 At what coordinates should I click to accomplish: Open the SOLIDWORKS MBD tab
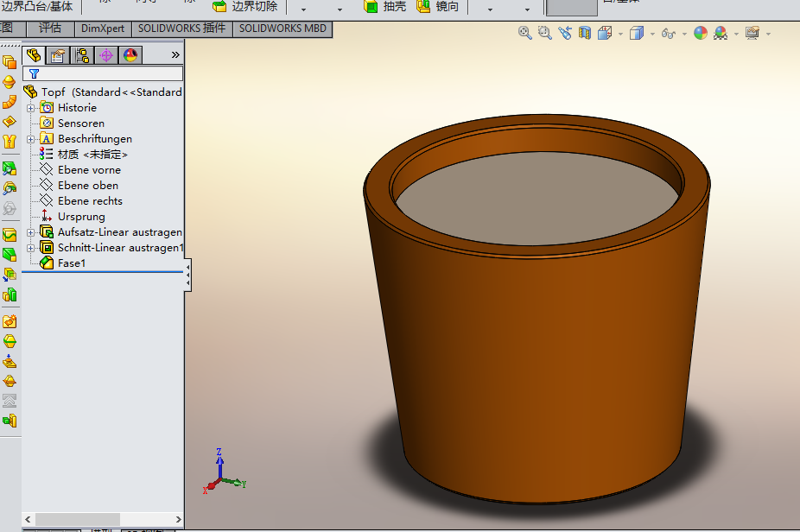pyautogui.click(x=283, y=28)
